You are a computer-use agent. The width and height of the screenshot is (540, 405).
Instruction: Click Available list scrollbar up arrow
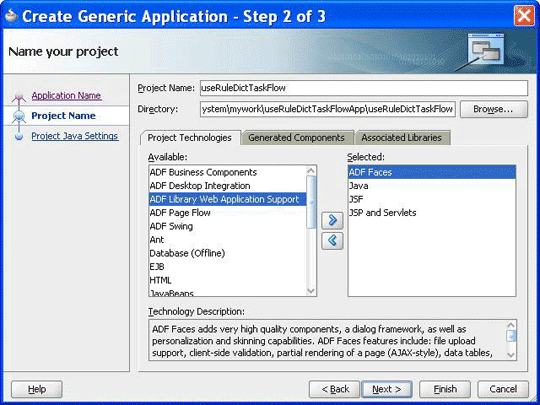pos(311,170)
